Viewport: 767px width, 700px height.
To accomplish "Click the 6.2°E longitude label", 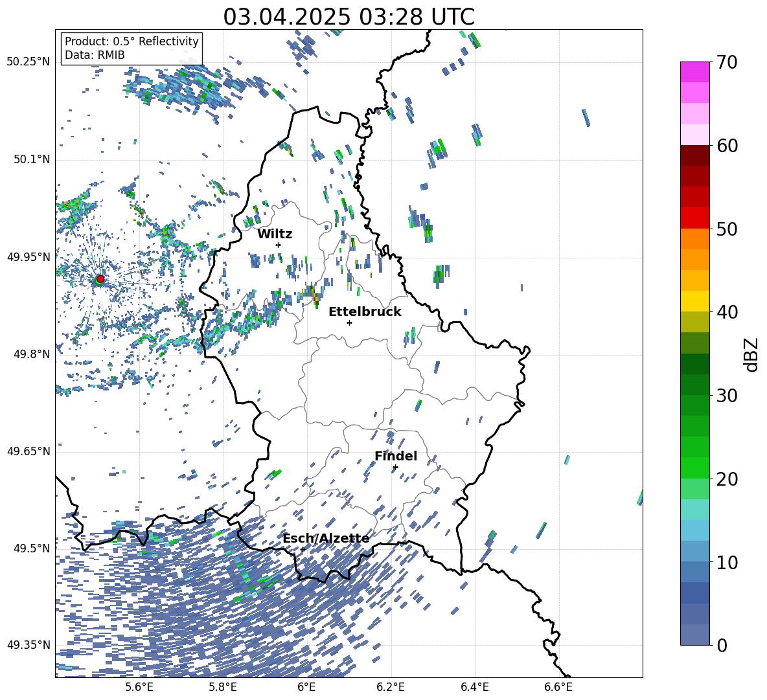I will click(391, 687).
